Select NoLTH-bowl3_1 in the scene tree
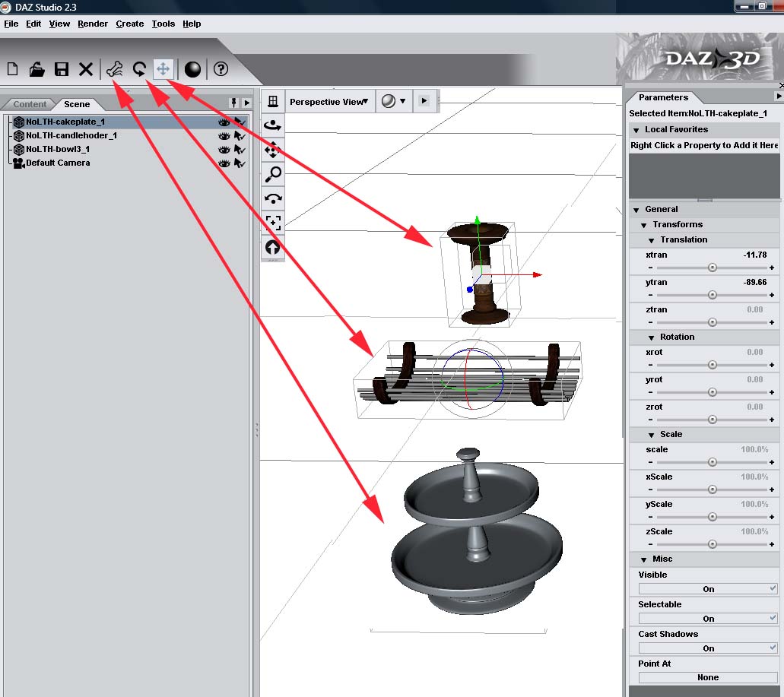 [x=58, y=150]
